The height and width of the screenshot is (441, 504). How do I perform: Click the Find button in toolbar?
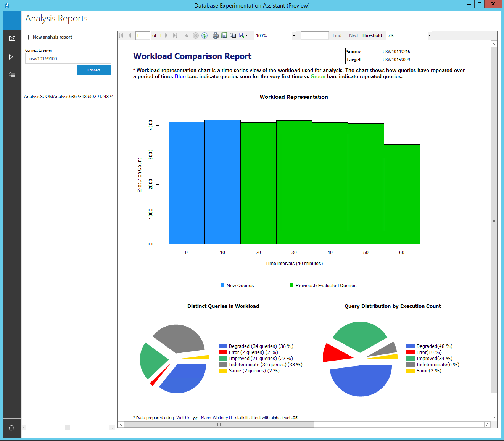[337, 35]
